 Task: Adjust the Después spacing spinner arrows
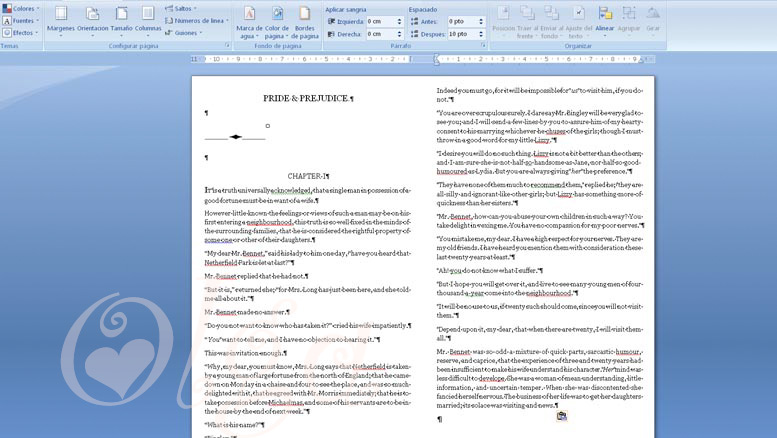point(481,34)
